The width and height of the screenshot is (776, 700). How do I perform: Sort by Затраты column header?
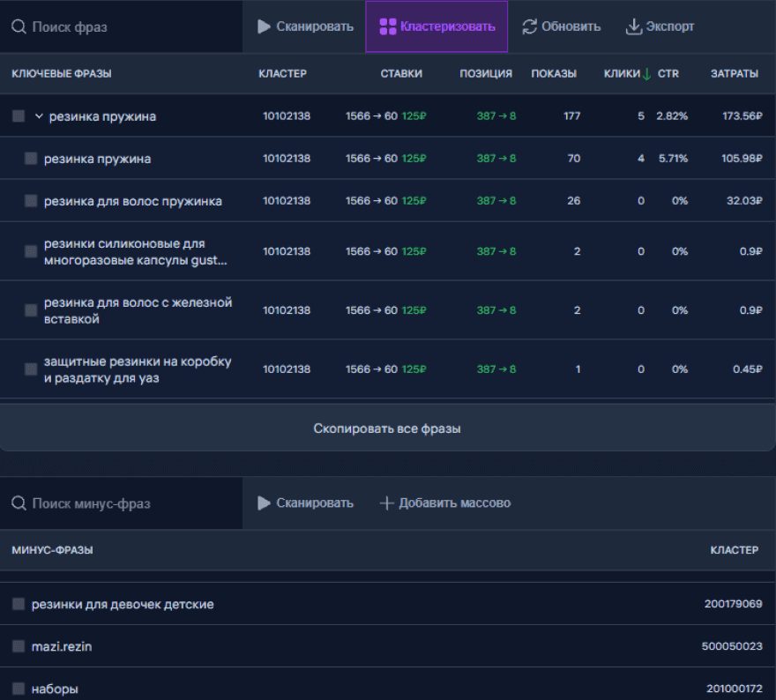tap(734, 74)
